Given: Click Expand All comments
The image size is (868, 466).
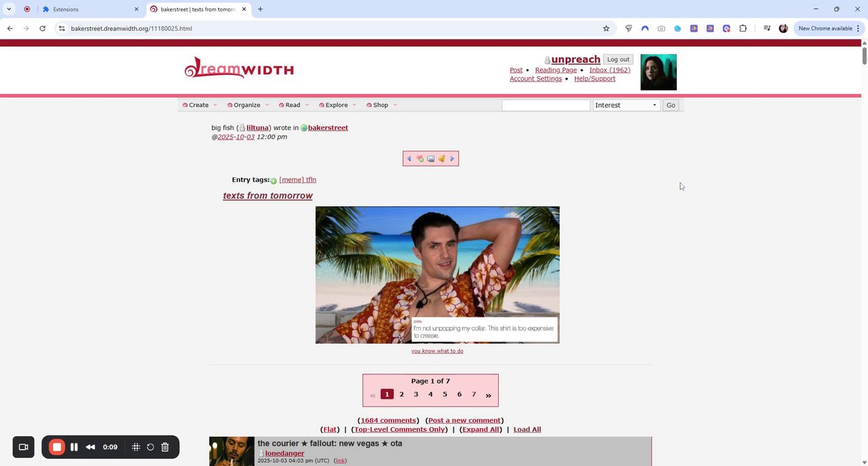Looking at the screenshot, I should coord(481,429).
